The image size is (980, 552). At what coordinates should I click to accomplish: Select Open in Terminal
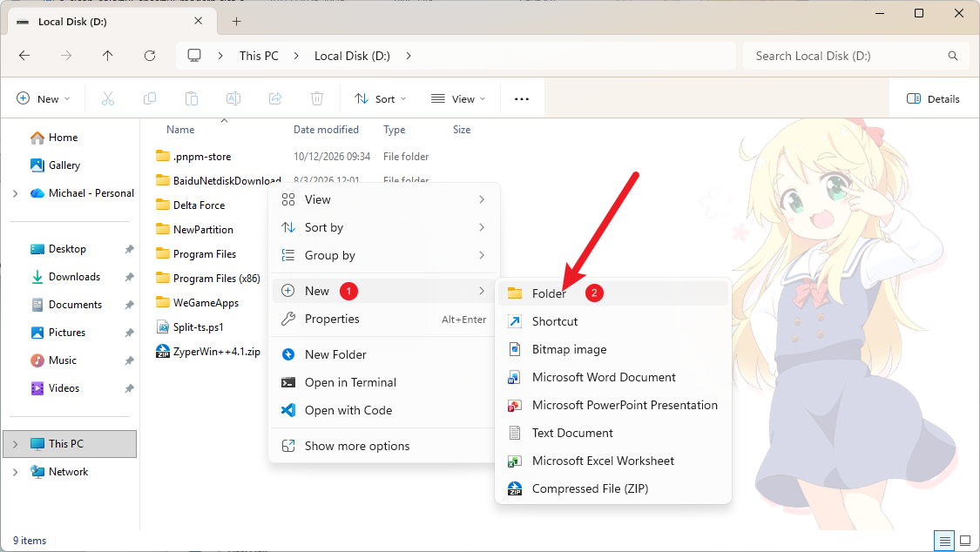coord(384,382)
